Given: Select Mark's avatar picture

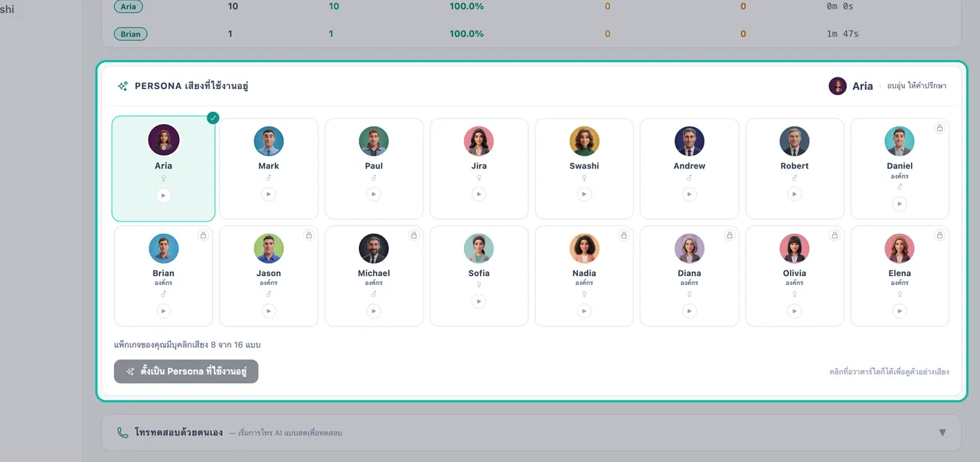Looking at the screenshot, I should [269, 141].
